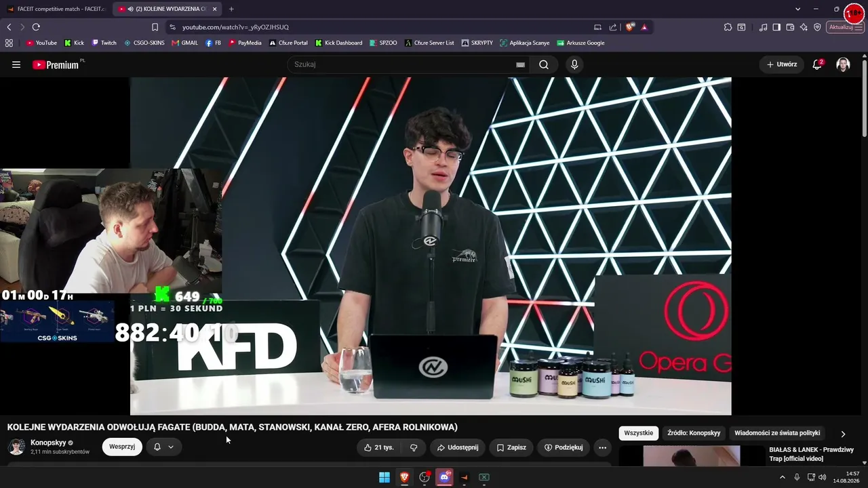Screen dimensions: 868x488
Task: Open the taskbar volume control
Action: (822, 477)
